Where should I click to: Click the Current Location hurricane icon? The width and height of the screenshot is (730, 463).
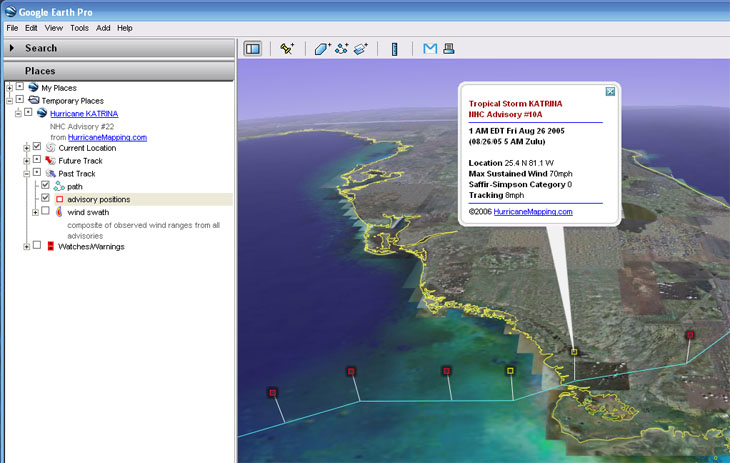click(50, 148)
